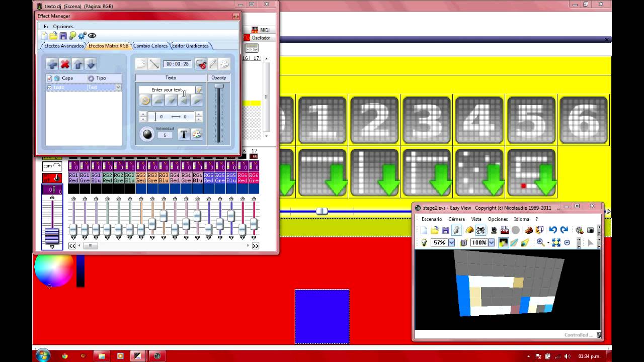Screen dimensions: 644x362
Task: Click the DMX icon in Easy View toolbar
Action: [x=505, y=230]
